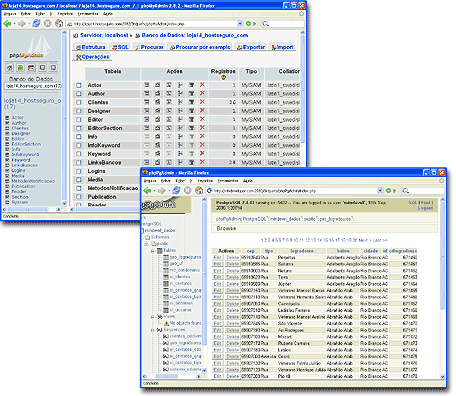
Task: Open address bar dropdown in phpMyAdmin window
Action: point(240,24)
